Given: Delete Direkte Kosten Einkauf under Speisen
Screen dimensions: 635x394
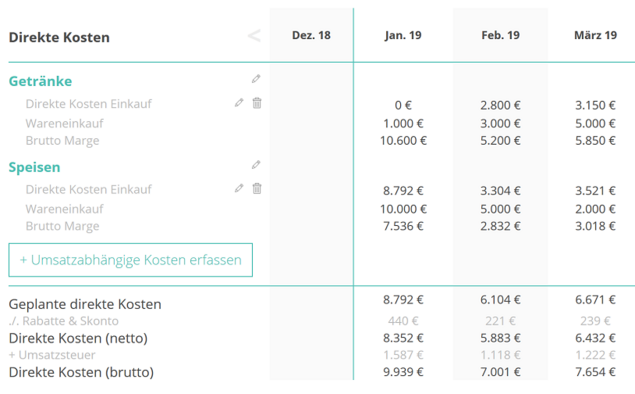Looking at the screenshot, I should 257,188.
